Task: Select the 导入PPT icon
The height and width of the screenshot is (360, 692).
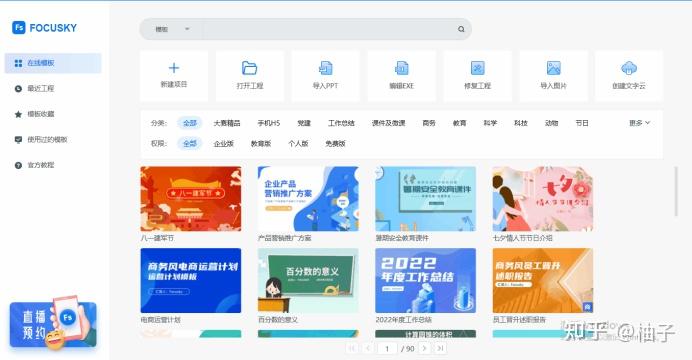Action: (326, 68)
